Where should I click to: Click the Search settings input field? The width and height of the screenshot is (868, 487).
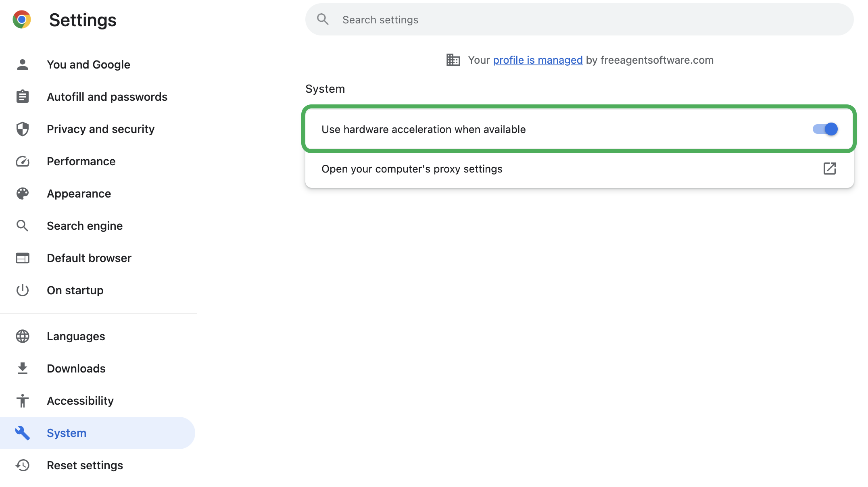[x=579, y=19]
